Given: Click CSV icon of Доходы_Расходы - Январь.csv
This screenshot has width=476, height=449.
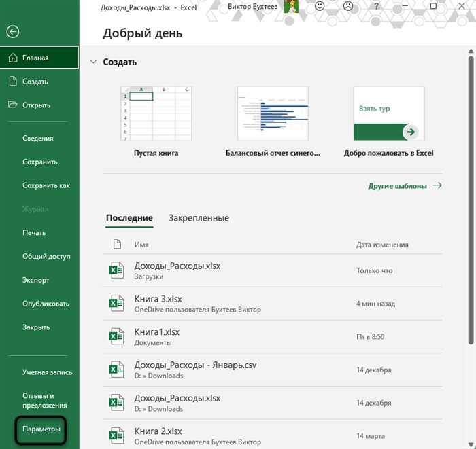Looking at the screenshot, I should [116, 370].
